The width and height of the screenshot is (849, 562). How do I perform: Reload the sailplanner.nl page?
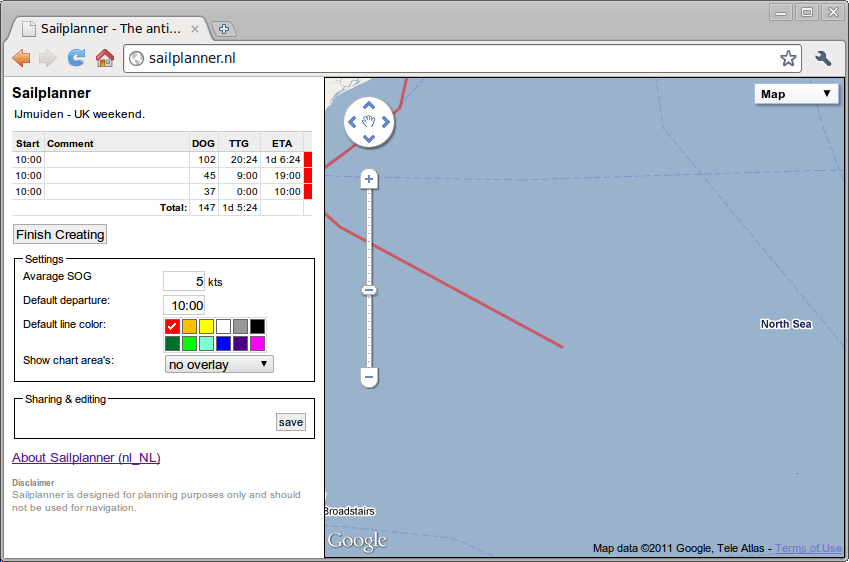pos(76,58)
